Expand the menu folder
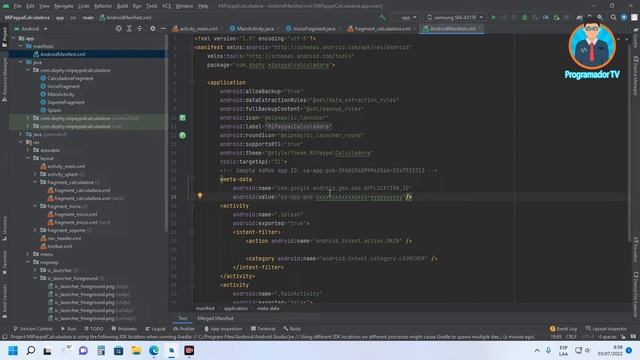Image resolution: width=640 pixels, height=360 pixels. pos(28,254)
